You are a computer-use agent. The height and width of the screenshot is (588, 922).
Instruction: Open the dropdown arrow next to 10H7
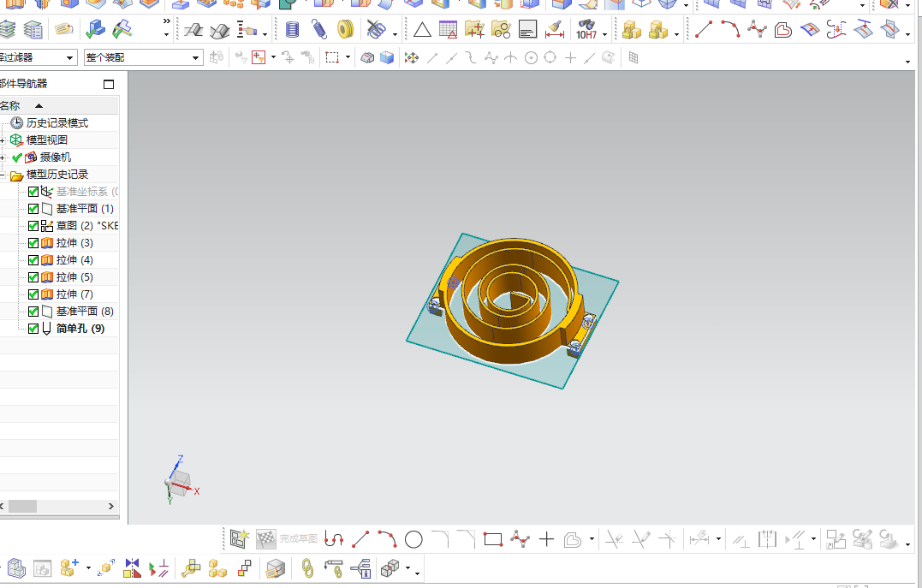[604, 35]
